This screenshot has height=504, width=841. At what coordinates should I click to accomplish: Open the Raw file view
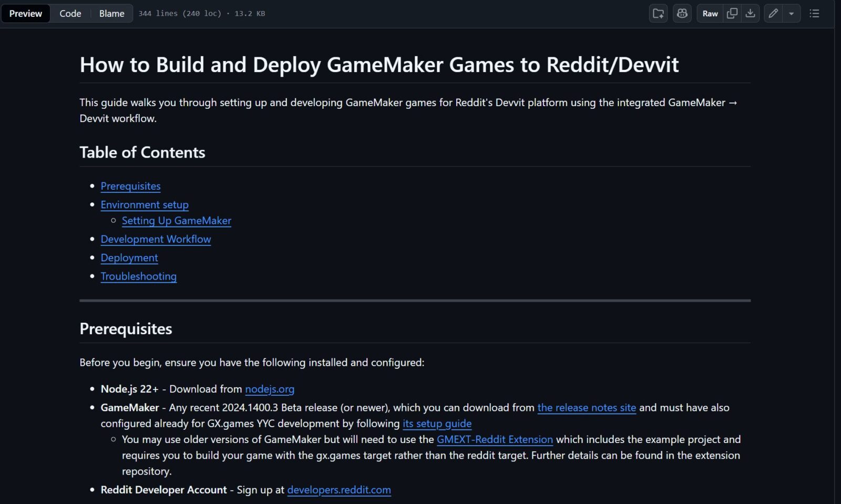click(710, 14)
